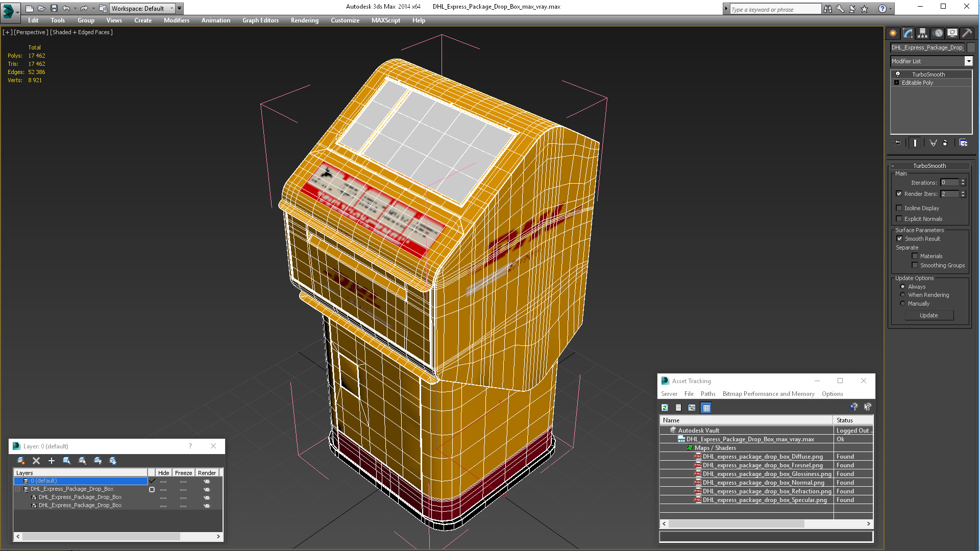Select the When Rendering update option
Image resolution: width=980 pixels, height=551 pixels.
(902, 295)
